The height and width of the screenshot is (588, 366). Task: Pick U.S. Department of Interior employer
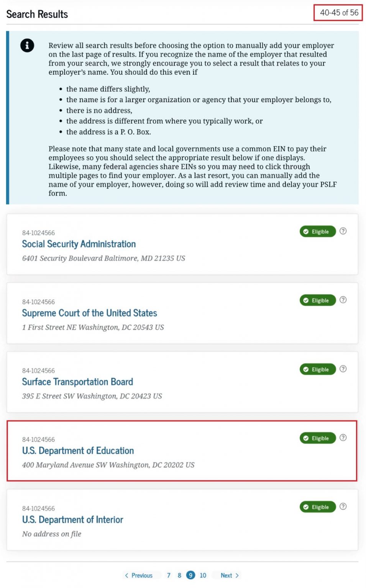click(72, 520)
